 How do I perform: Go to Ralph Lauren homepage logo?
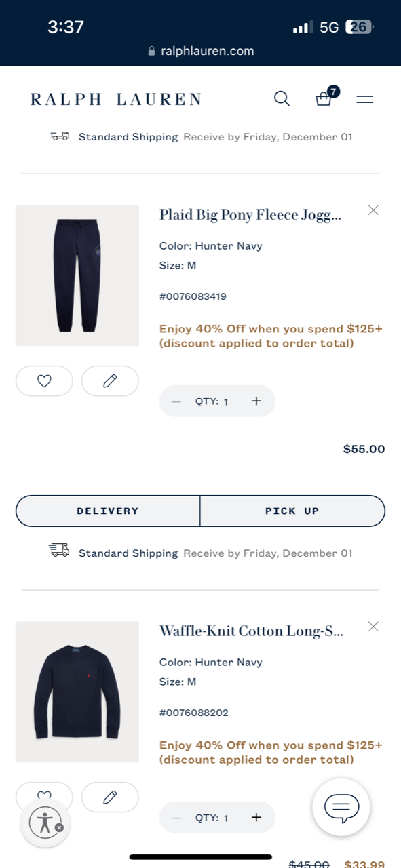116,100
